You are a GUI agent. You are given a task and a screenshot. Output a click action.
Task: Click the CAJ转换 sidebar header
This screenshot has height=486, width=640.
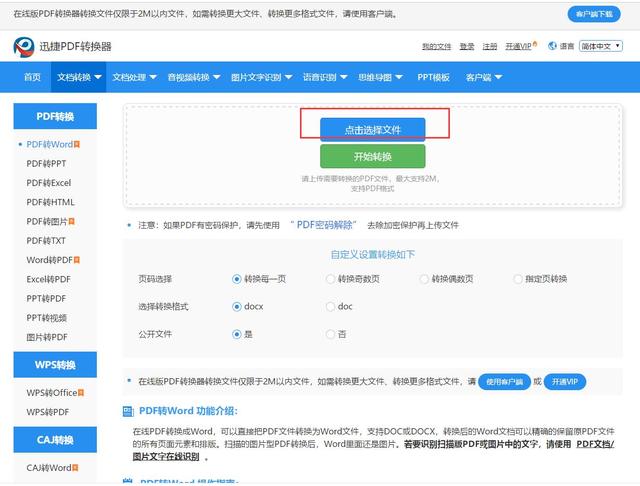[x=55, y=440]
